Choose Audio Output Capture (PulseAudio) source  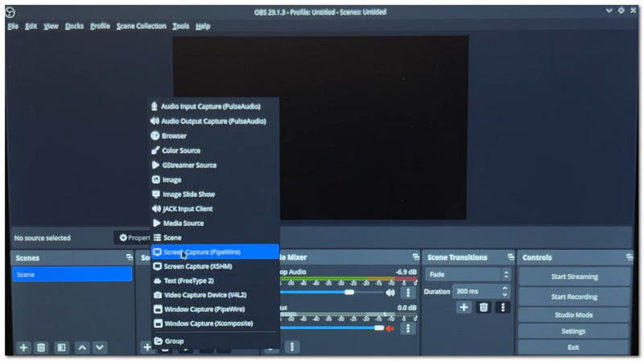tap(214, 121)
